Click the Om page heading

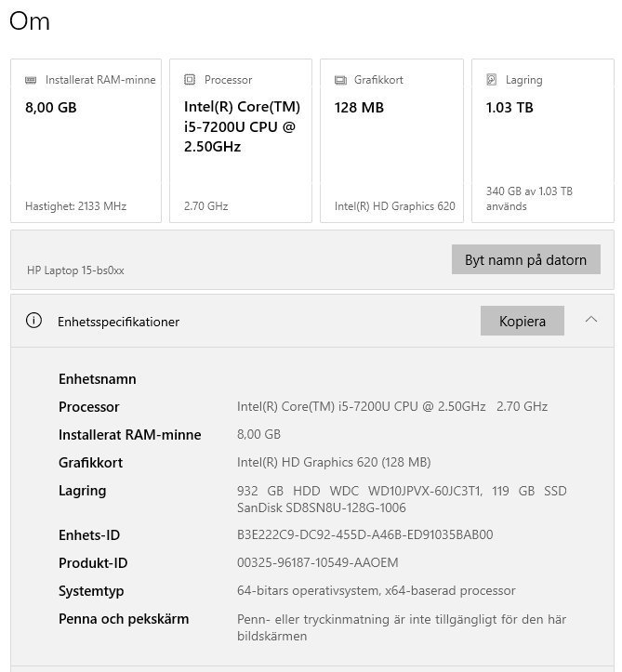coord(29,21)
